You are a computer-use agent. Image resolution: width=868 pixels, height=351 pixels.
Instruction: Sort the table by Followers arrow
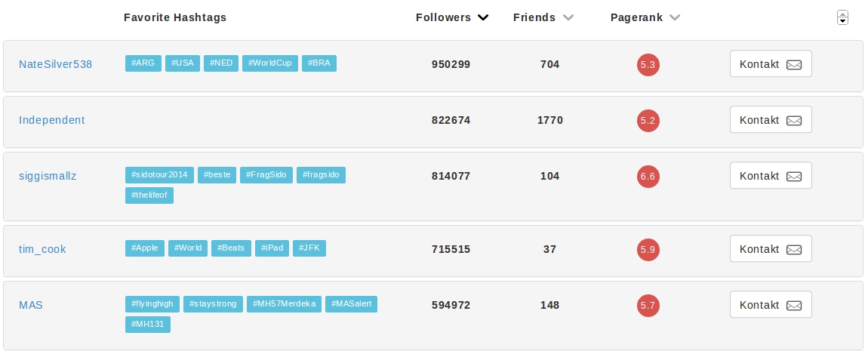[483, 17]
